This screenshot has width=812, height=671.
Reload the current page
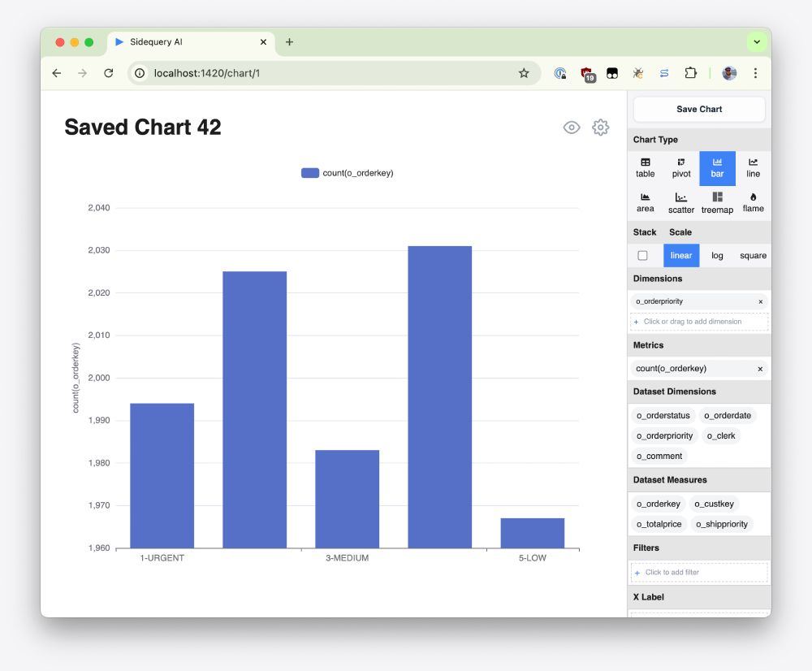click(108, 73)
